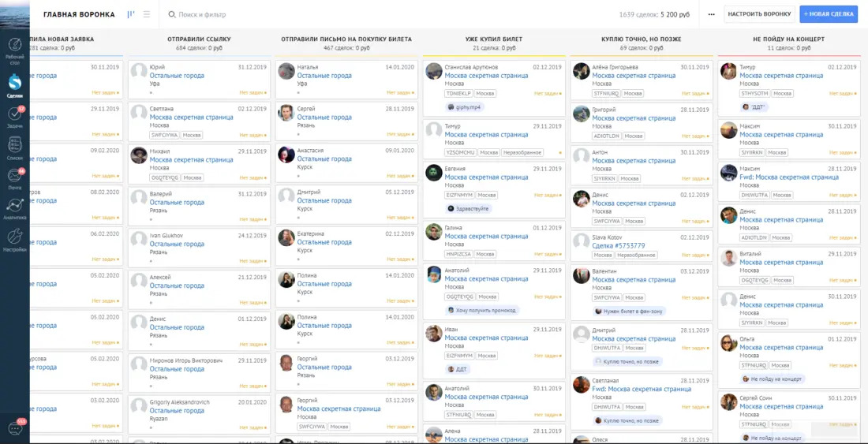This screenshot has height=444, width=868.
Task: Click Хочу получить промокод message chip
Action: click(481, 310)
